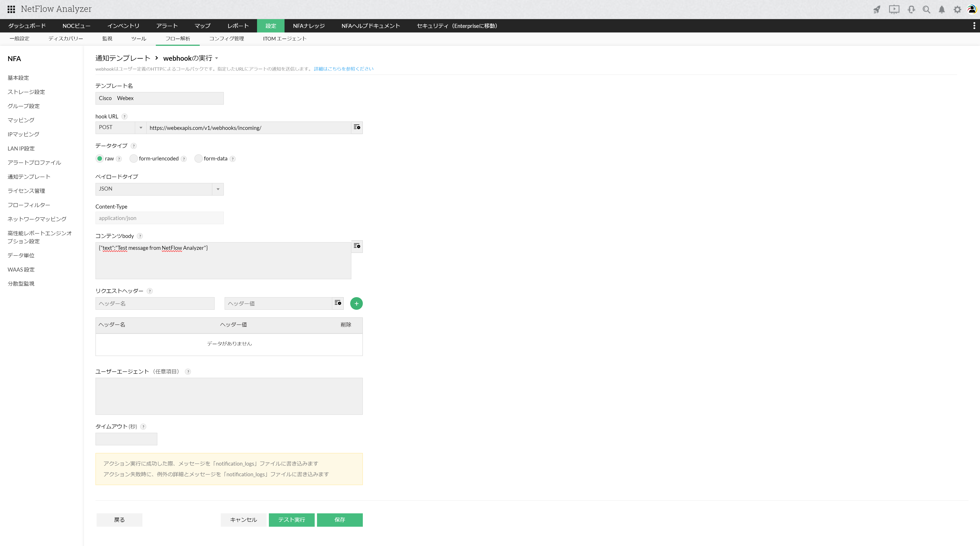Expand the JSON payload type dropdown
The height and width of the screenshot is (546, 980).
coord(218,189)
